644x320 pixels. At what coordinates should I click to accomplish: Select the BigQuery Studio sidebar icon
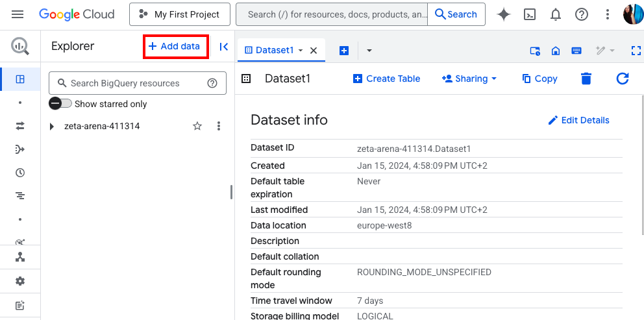point(20,79)
